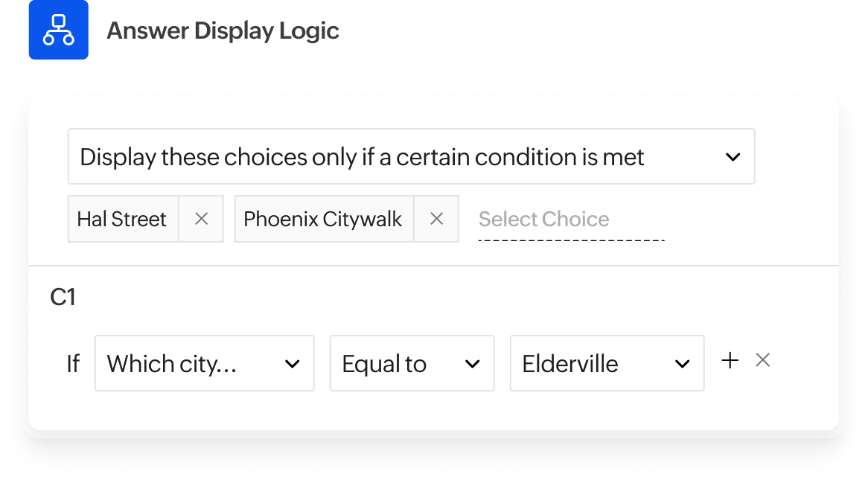
Task: Delete the C1 condition row
Action: pyautogui.click(x=762, y=361)
